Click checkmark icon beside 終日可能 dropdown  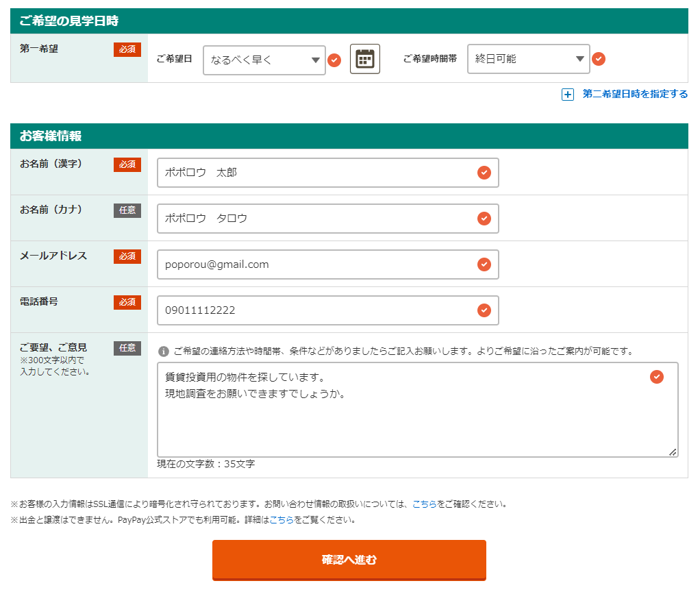coord(599,59)
